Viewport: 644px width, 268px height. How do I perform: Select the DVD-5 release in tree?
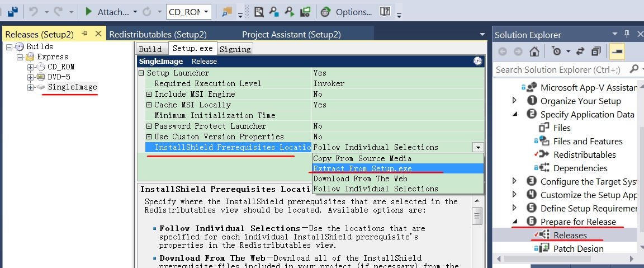[59, 77]
